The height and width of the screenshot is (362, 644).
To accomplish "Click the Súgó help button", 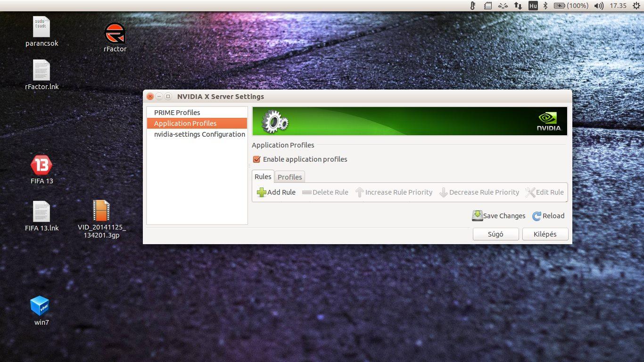I will (495, 234).
